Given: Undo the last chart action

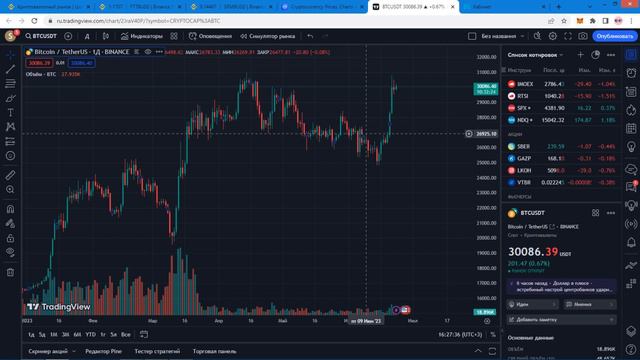Looking at the screenshot, I should click(310, 36).
